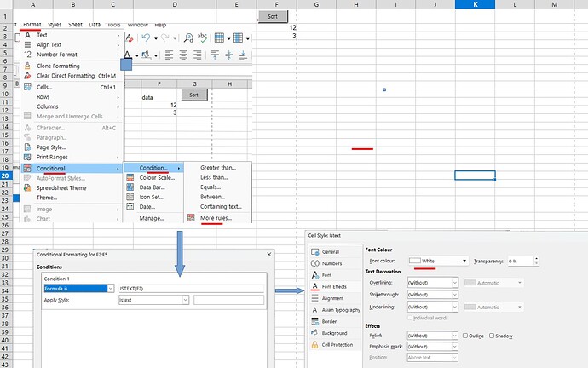
Task: Click Sort button next to data column
Action: [x=194, y=95]
